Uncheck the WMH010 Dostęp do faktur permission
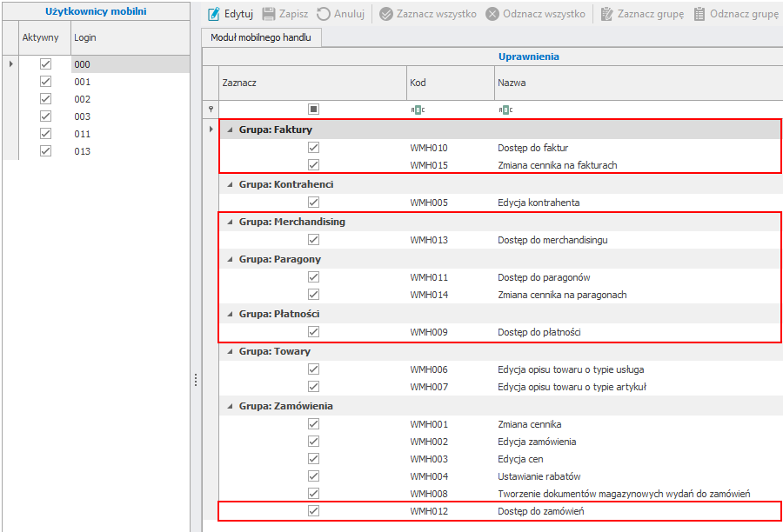 tap(313, 148)
